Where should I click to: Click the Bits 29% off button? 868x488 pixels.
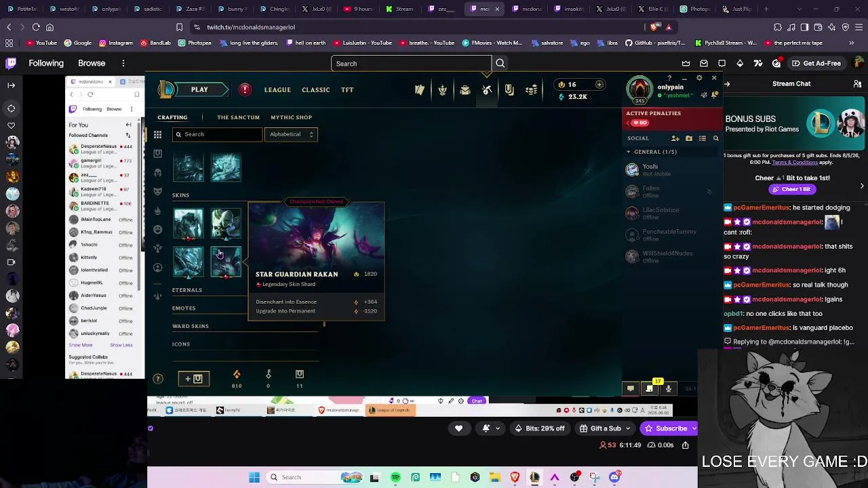pos(539,428)
